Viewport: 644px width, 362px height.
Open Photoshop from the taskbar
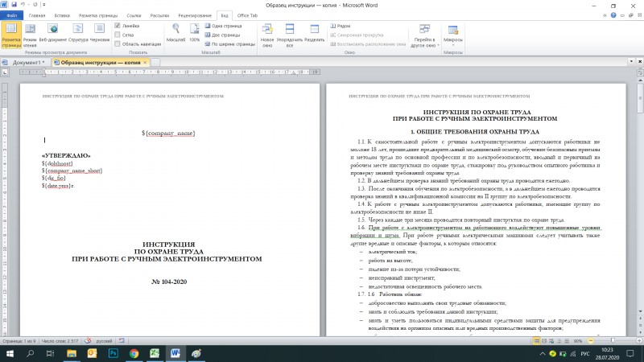click(114, 353)
